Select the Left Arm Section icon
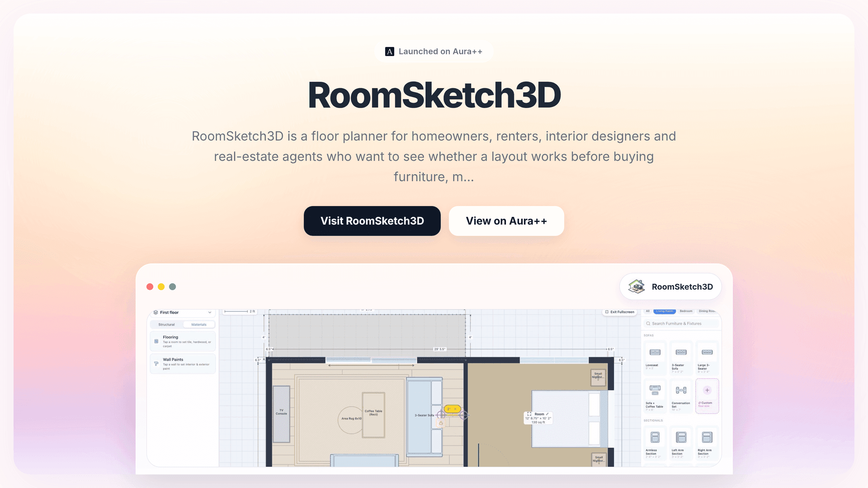The width and height of the screenshot is (868, 488). point(681,437)
